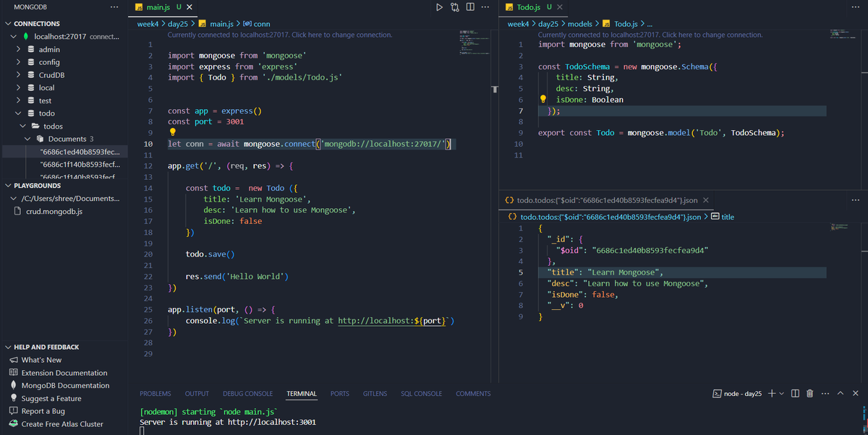The image size is (868, 435).
Task: Click the lightbulb beside isDone in Todo.js
Action: point(543,100)
